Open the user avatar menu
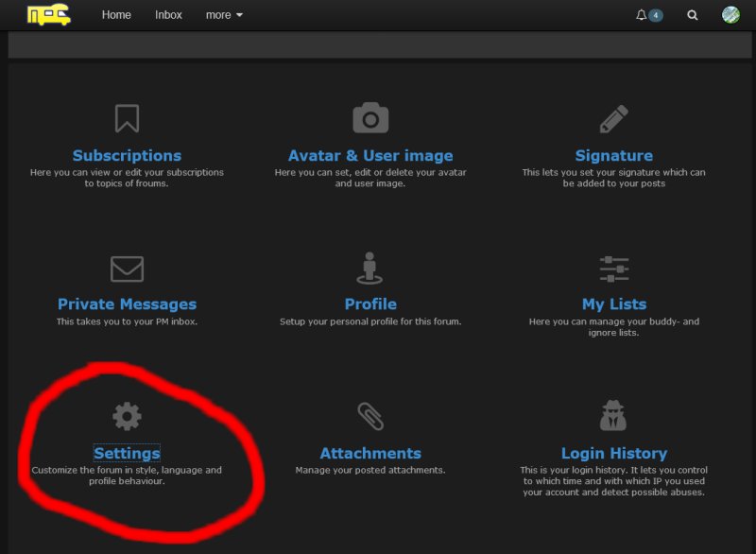 tap(730, 15)
